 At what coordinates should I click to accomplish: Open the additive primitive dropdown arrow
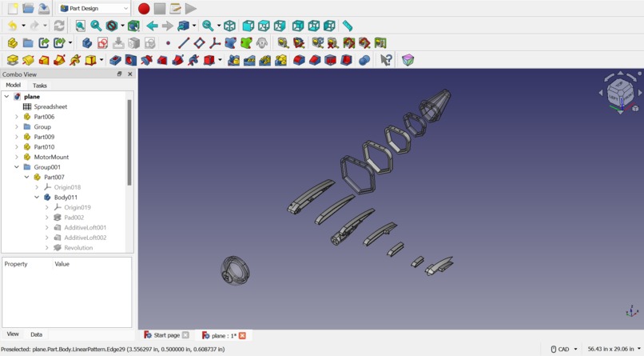[101, 60]
